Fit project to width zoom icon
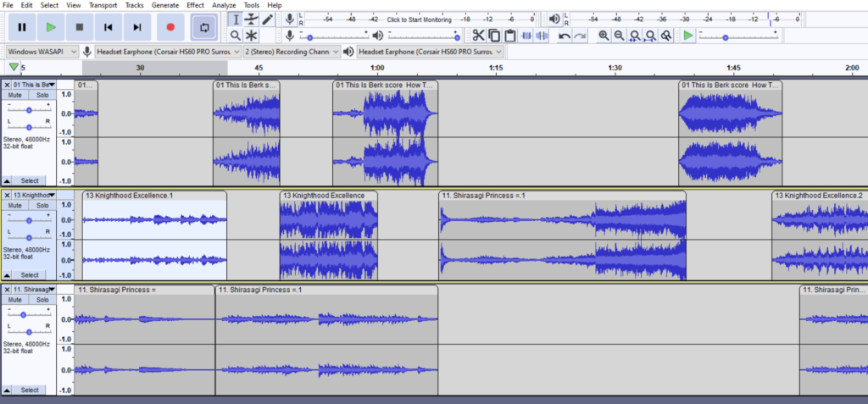Viewport: 868px width, 404px height. [650, 36]
